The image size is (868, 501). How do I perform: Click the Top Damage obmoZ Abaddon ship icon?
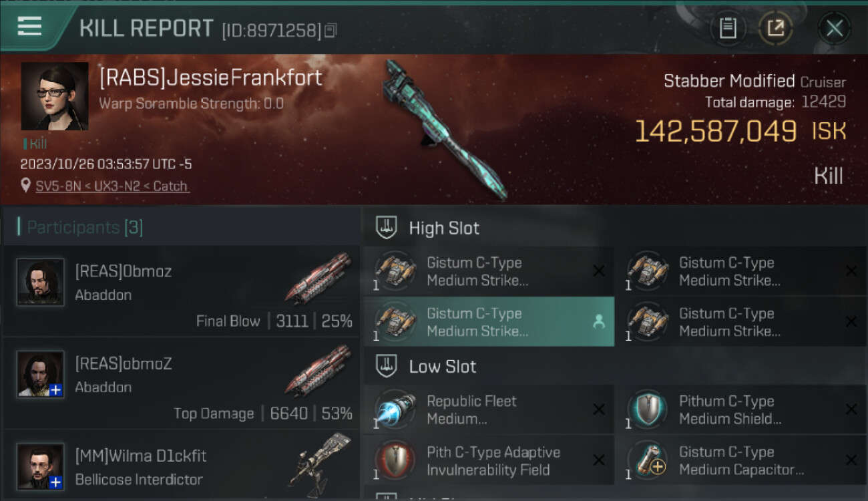[x=318, y=371]
